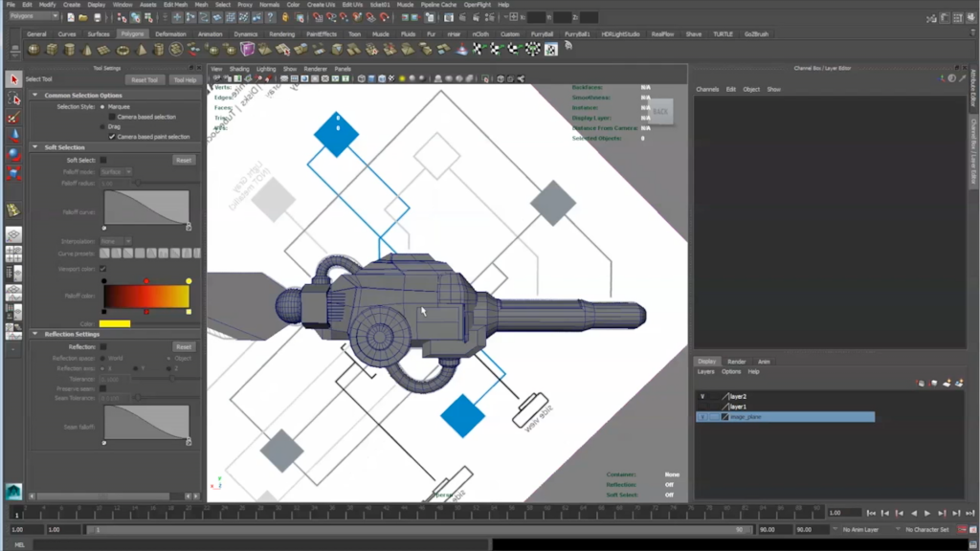Screen dimensions: 980x551
Task: Uncheck Camera based paint selection
Action: (113, 137)
